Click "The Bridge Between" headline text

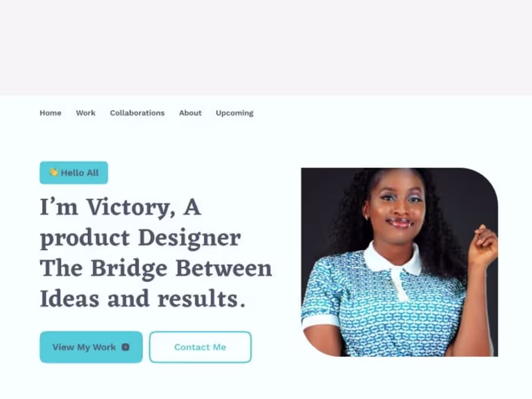(156, 269)
